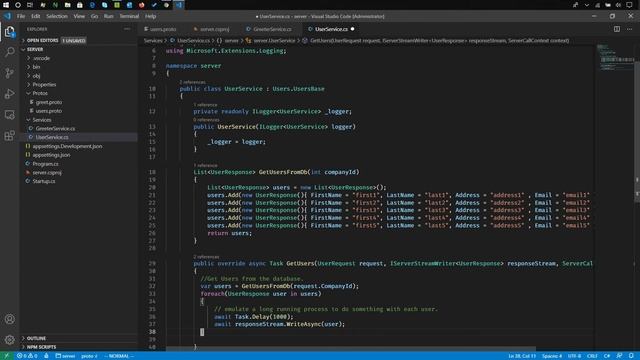The height and width of the screenshot is (360, 640).
Task: Select language mode C# in status bar
Action: [607, 356]
